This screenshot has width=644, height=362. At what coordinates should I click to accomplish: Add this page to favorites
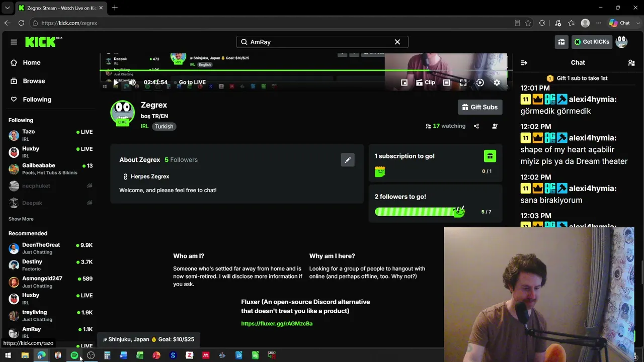point(528,23)
